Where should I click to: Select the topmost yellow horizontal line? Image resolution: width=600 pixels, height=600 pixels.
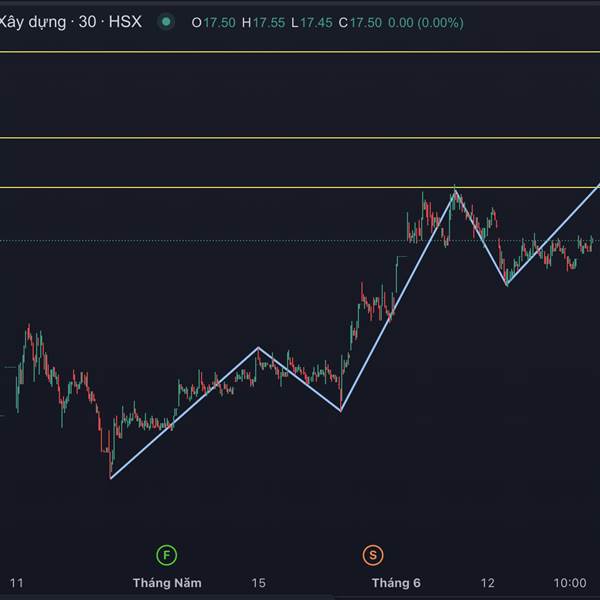pos(300,52)
